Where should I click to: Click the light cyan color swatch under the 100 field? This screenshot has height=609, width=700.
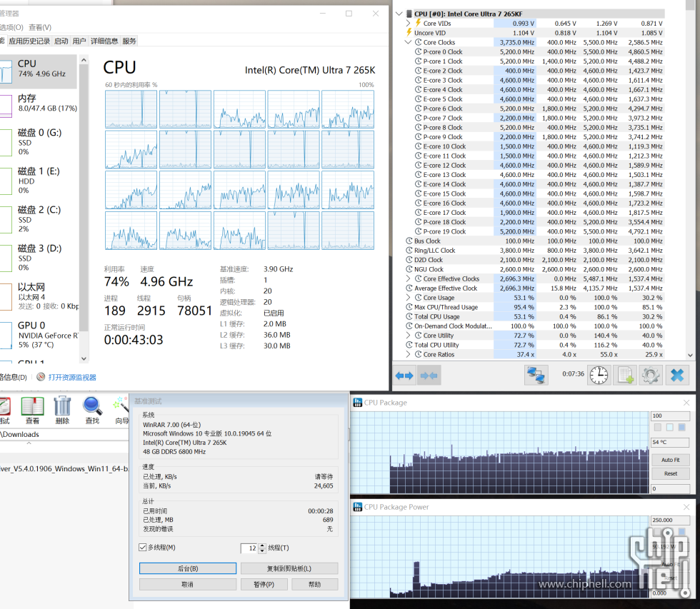670,428
